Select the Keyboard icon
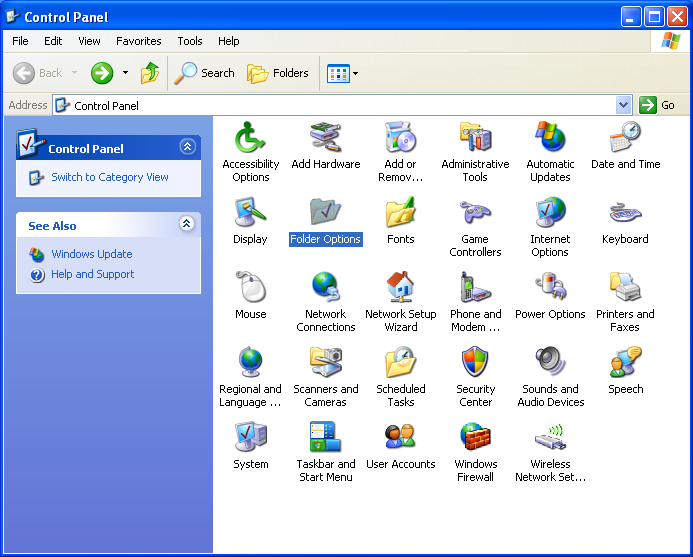This screenshot has width=693, height=557. pyautogui.click(x=625, y=212)
